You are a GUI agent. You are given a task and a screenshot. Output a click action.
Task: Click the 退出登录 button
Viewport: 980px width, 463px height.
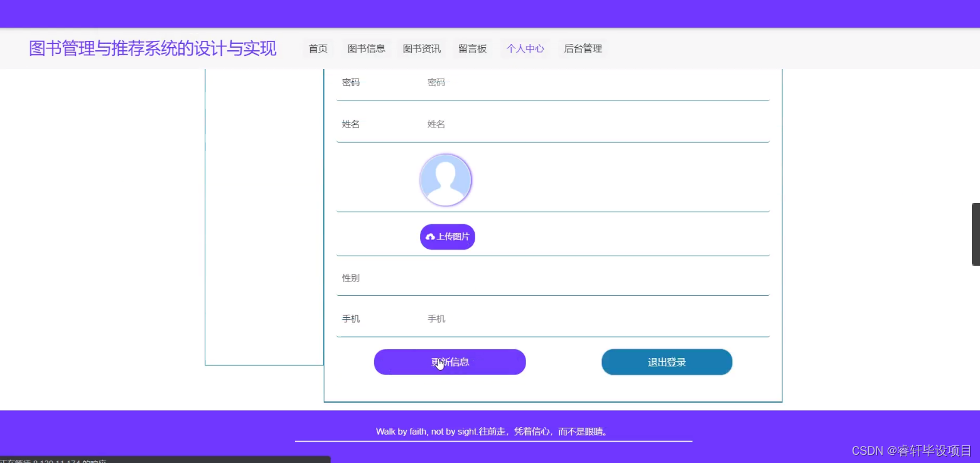(x=667, y=362)
